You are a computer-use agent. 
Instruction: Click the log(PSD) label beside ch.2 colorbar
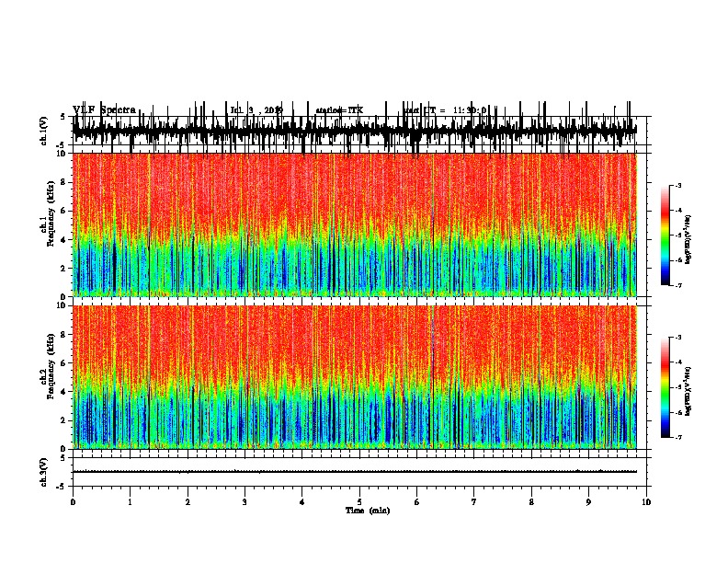pyautogui.click(x=688, y=390)
